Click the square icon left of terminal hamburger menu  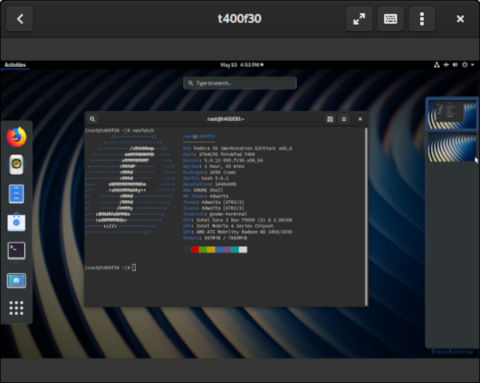(330, 119)
